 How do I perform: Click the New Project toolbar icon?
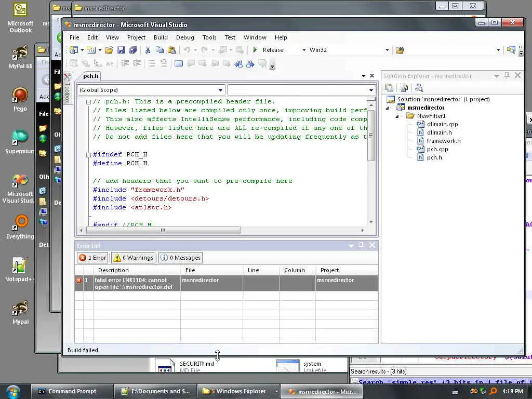pyautogui.click(x=74, y=50)
